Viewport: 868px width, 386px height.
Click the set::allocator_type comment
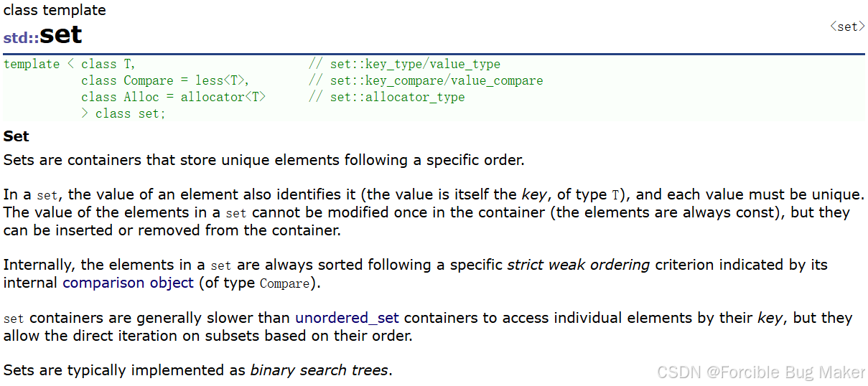387,97
